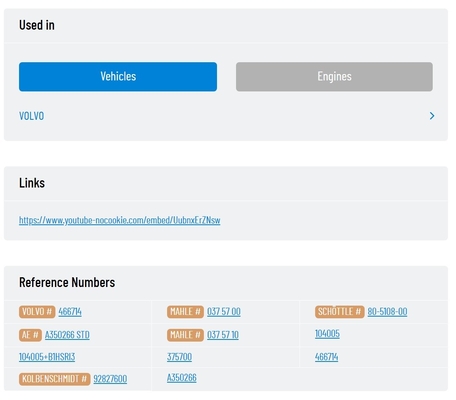The image size is (456, 400).
Task: Open AE reference A350266 STD
Action: [x=67, y=335]
